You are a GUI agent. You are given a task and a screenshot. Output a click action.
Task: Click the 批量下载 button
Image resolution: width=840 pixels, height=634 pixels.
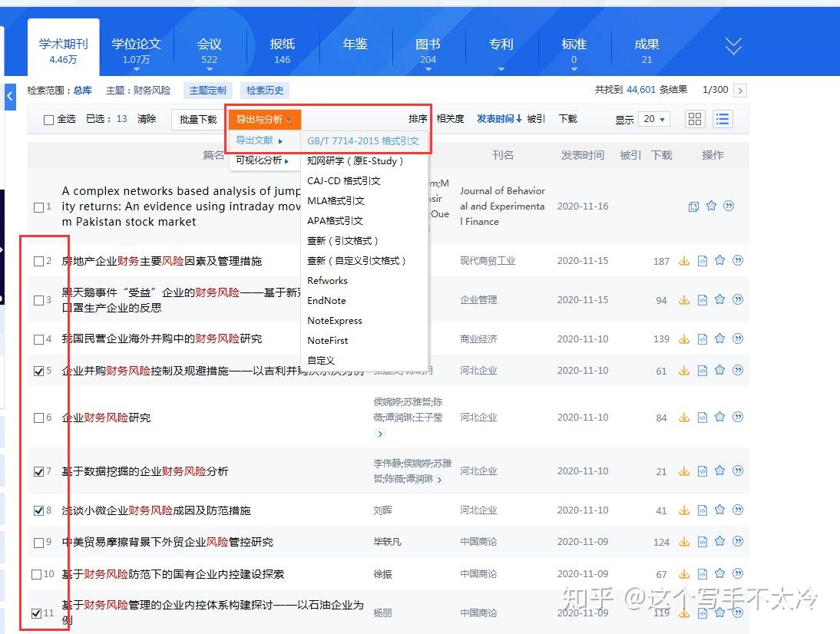pos(198,120)
